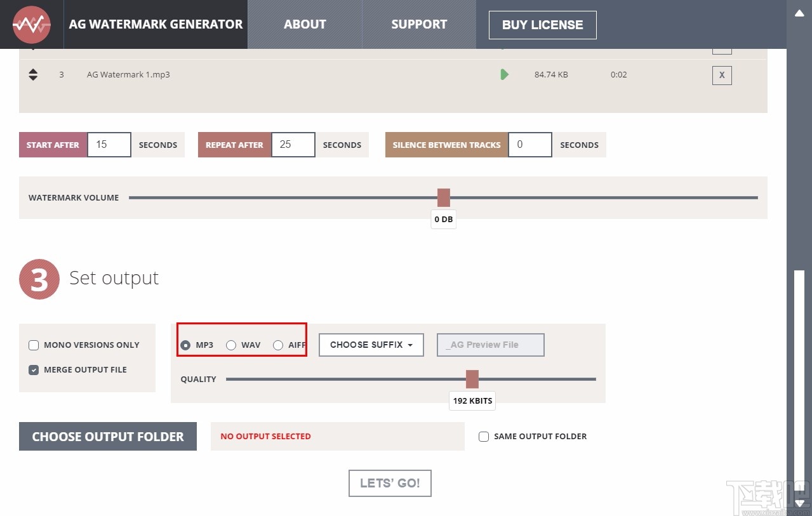Click the AG Watermark Generator logo icon
The height and width of the screenshot is (516, 812).
32,25
